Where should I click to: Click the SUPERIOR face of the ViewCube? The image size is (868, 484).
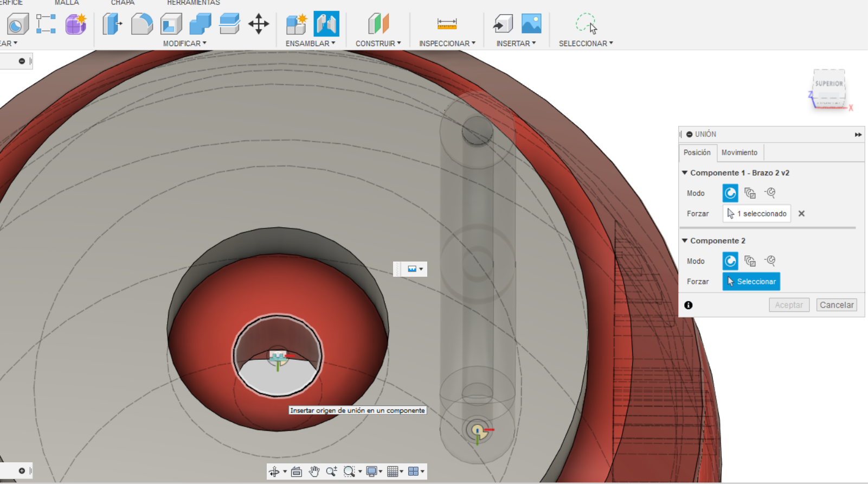point(829,84)
